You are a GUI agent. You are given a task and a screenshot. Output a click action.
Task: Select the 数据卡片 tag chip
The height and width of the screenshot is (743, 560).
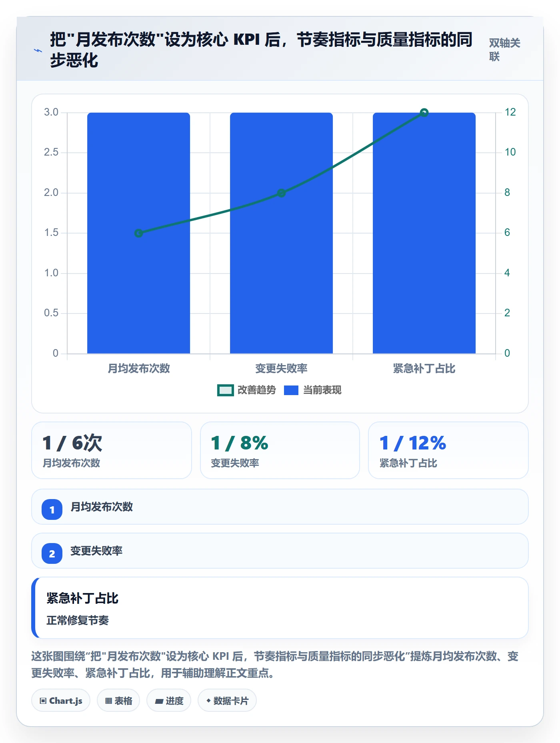tap(227, 701)
